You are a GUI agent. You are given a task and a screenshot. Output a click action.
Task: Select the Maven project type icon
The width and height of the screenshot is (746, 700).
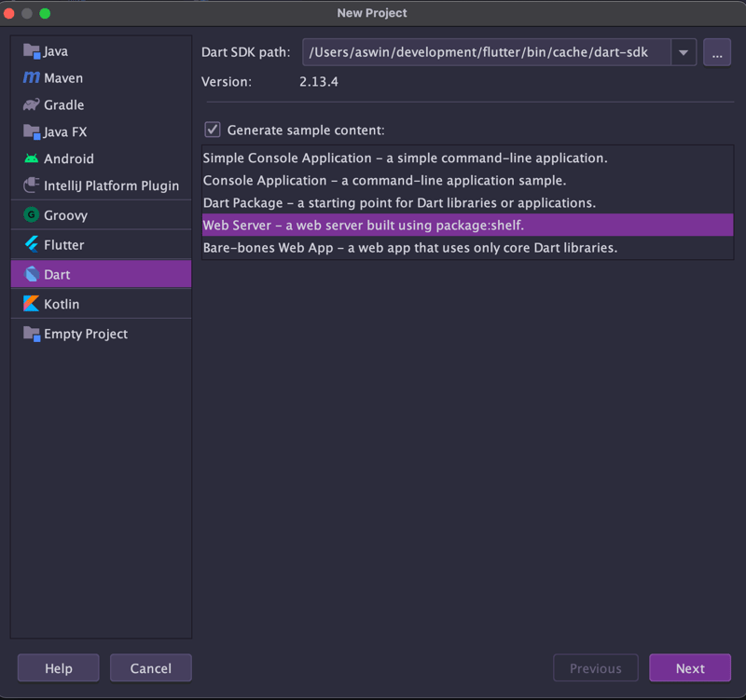click(x=32, y=77)
